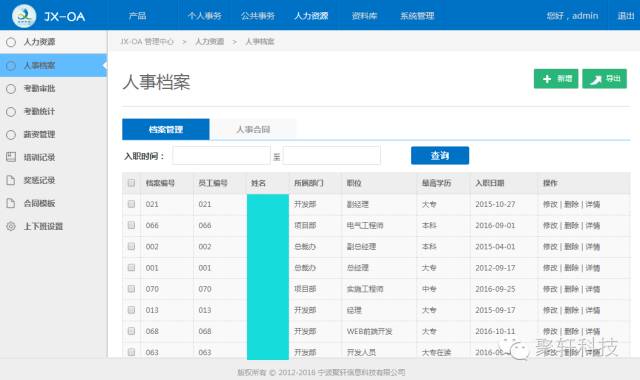The image size is (640, 380).
Task: Open the 上下班设置 gear icon
Action: click(11, 226)
